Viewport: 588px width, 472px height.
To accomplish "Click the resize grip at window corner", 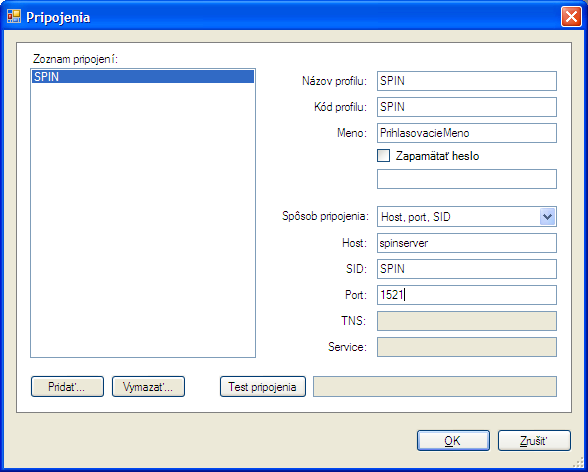I will point(578,462).
